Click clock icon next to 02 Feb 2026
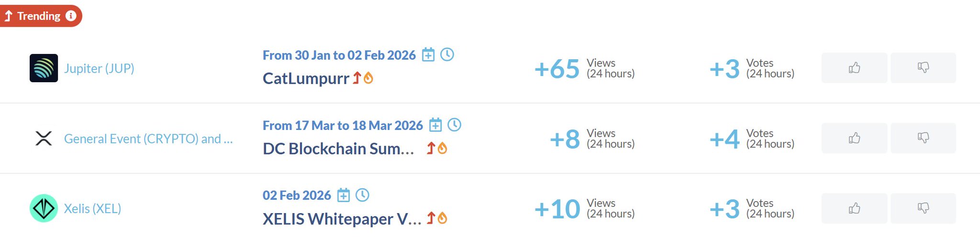Screen dimensions: 980x248 pos(362,195)
